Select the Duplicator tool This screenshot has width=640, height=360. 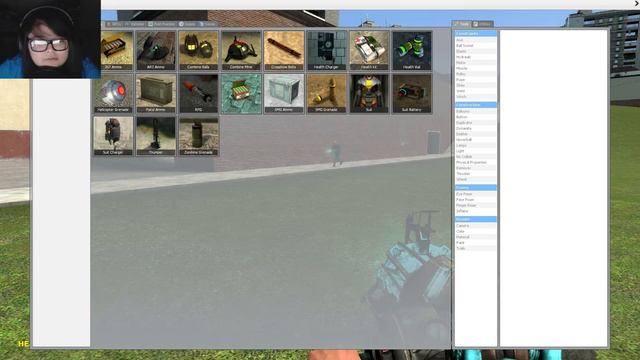(x=476, y=123)
